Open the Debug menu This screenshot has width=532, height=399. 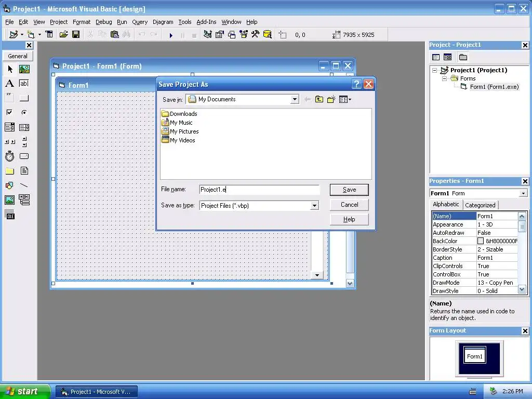click(x=104, y=22)
